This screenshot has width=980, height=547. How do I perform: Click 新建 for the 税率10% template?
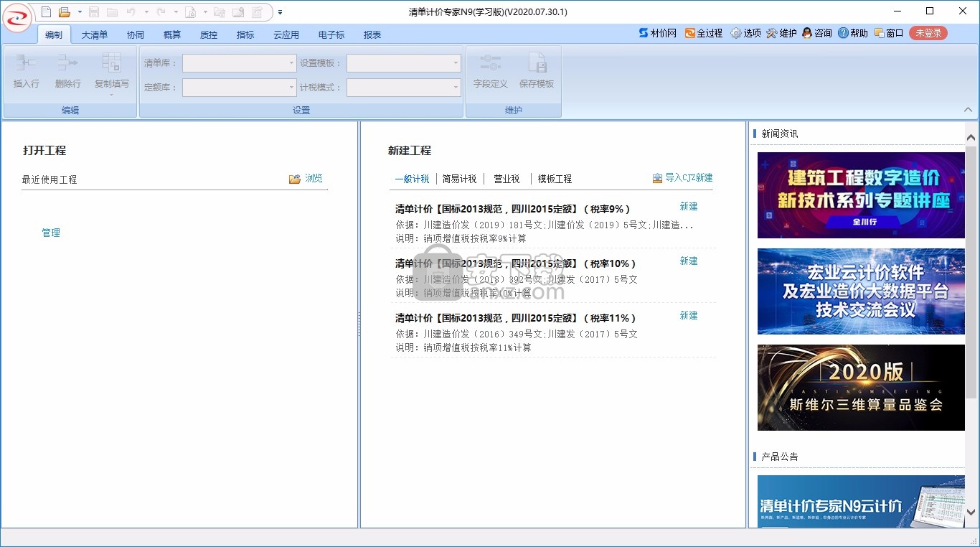[x=689, y=261]
